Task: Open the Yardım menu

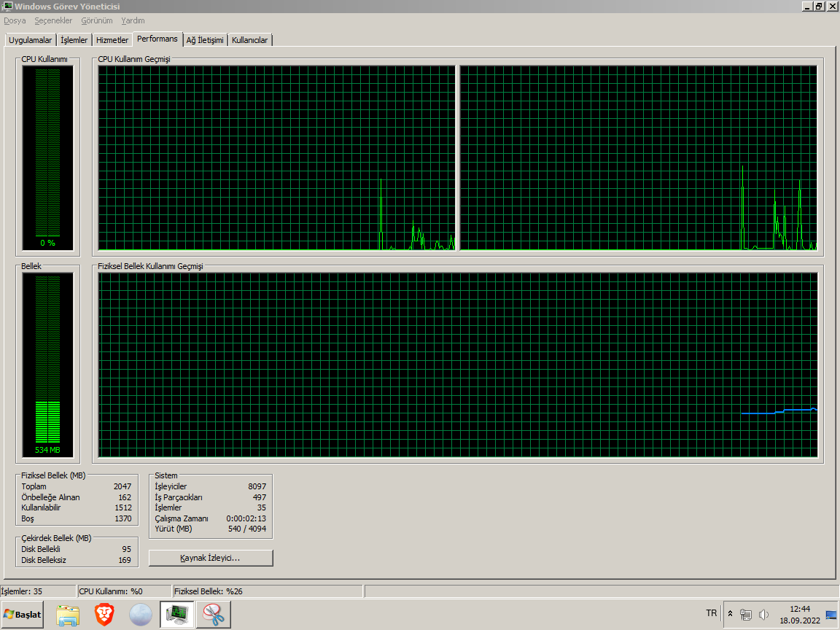Action: pos(133,20)
